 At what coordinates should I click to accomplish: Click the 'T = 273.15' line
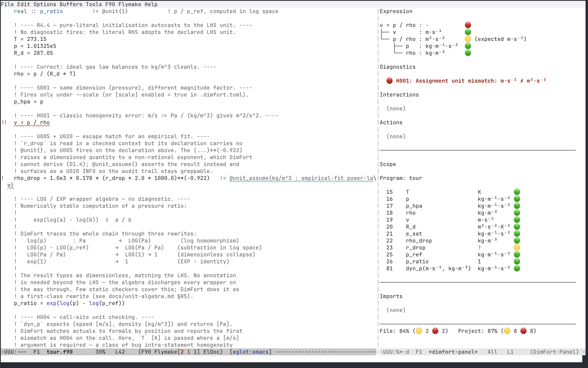(30, 39)
